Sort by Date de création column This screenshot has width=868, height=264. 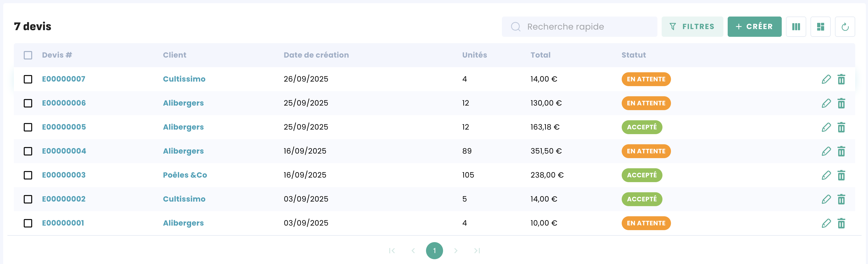pos(316,55)
